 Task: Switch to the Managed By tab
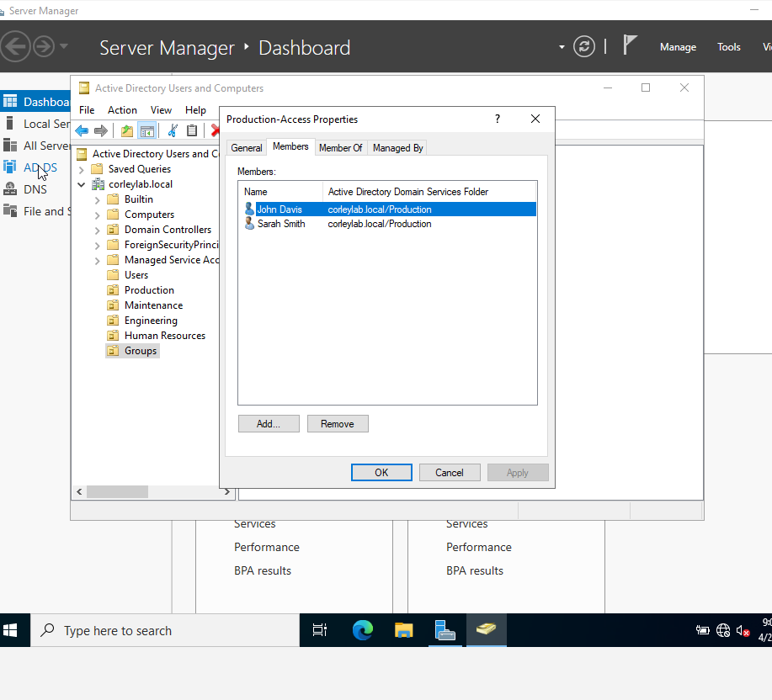[398, 148]
